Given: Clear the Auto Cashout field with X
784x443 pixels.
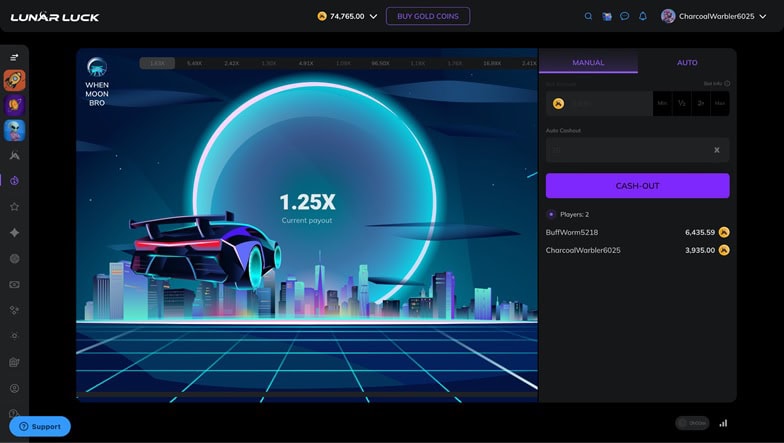Looking at the screenshot, I should pos(716,150).
